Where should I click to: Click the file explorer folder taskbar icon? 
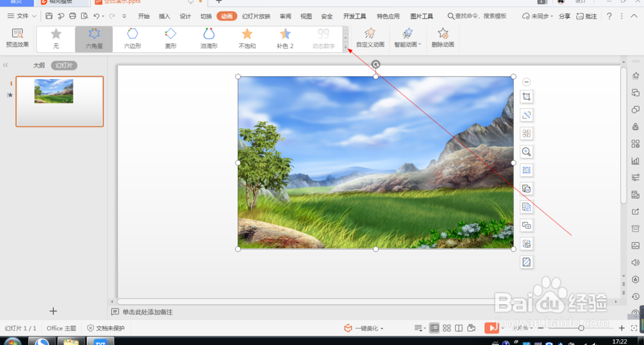[71, 341]
